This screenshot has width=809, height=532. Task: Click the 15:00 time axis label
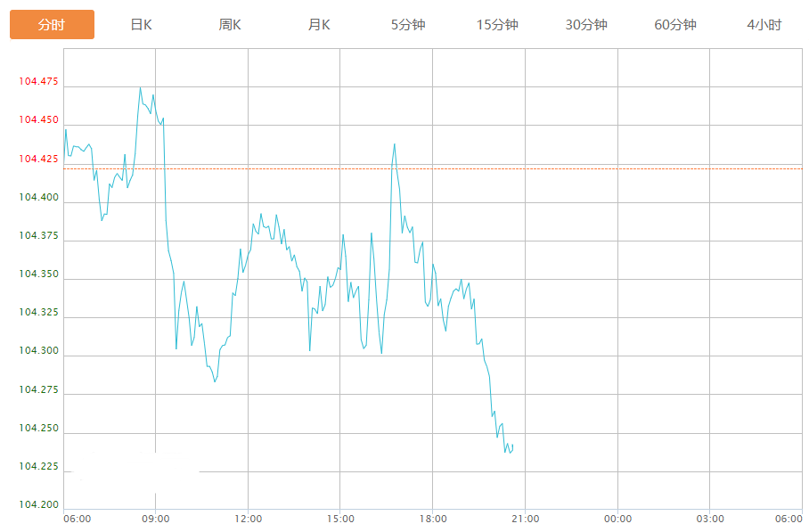pos(340,519)
